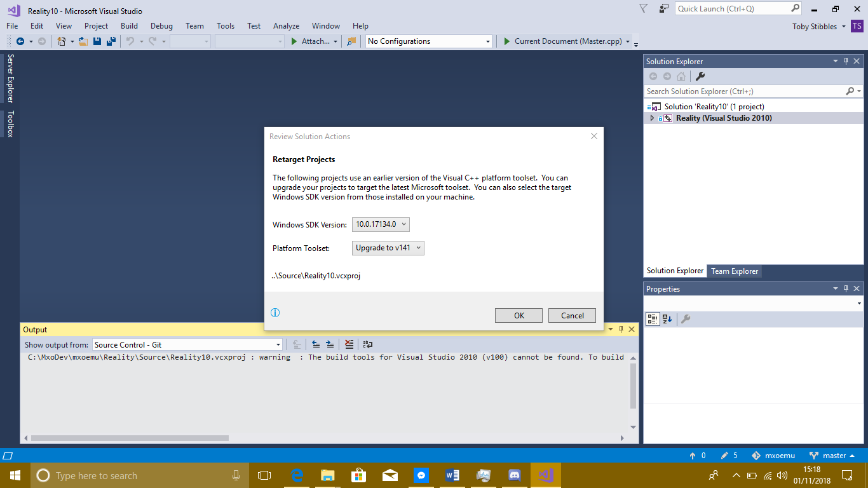Expand the Reality project tree node
The width and height of the screenshot is (868, 488).
652,118
